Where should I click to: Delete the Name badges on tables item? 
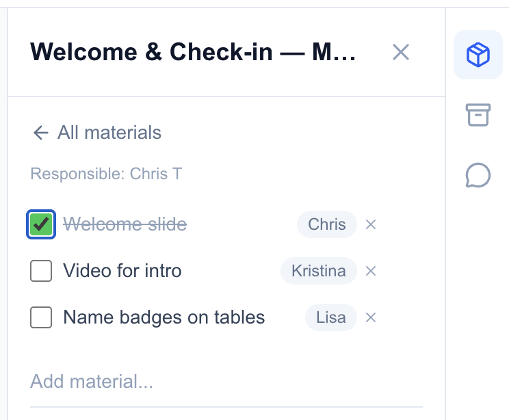pyautogui.click(x=371, y=317)
